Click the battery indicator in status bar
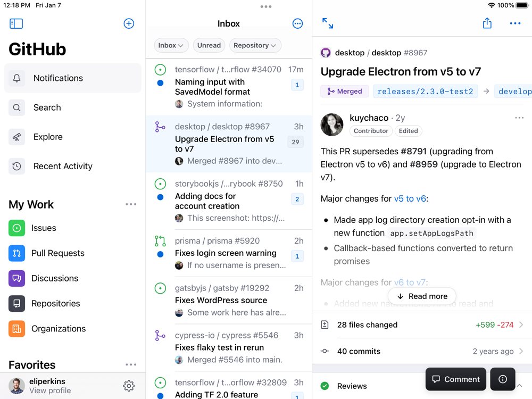The width and height of the screenshot is (532, 399). click(523, 5)
